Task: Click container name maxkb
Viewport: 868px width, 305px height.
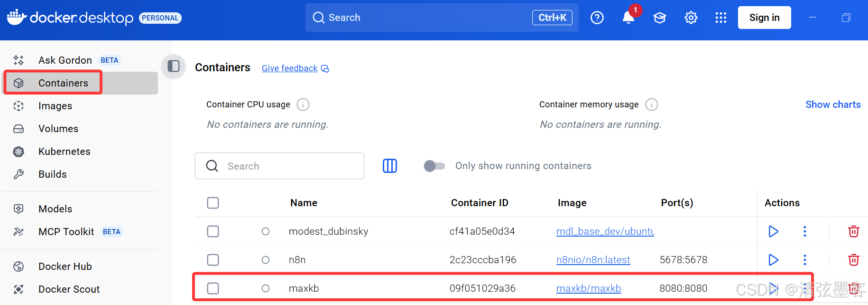Action: tap(304, 288)
